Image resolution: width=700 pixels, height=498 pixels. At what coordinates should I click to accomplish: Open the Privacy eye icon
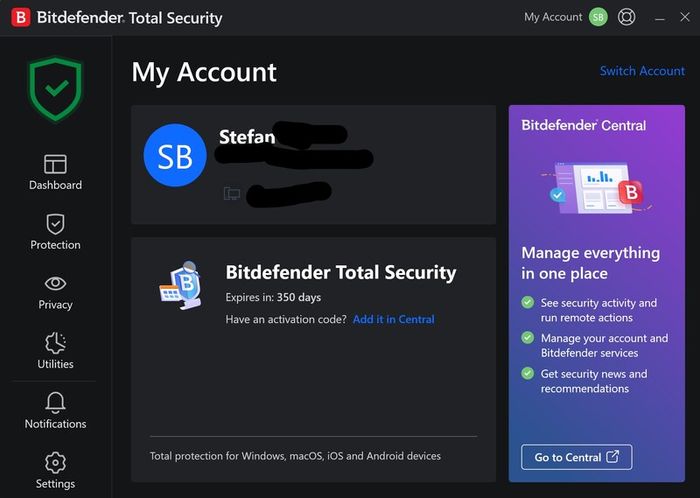[55, 283]
